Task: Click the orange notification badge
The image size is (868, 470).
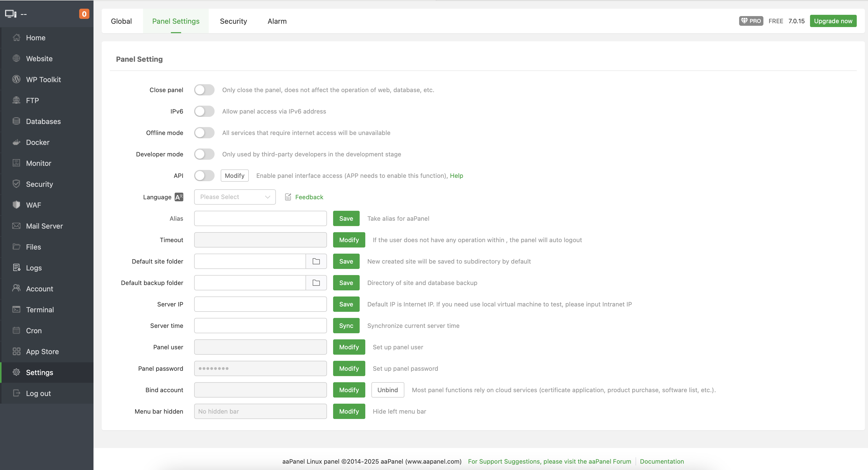Action: [84, 14]
